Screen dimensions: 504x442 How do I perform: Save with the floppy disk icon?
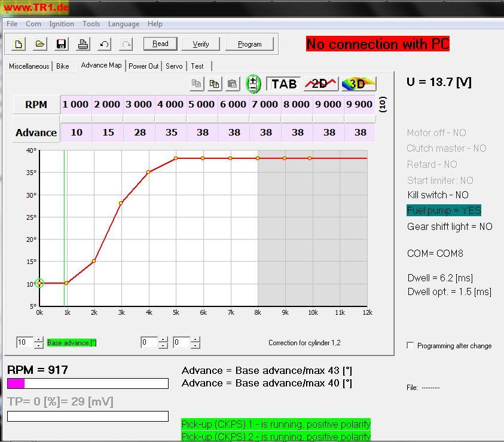pos(61,44)
